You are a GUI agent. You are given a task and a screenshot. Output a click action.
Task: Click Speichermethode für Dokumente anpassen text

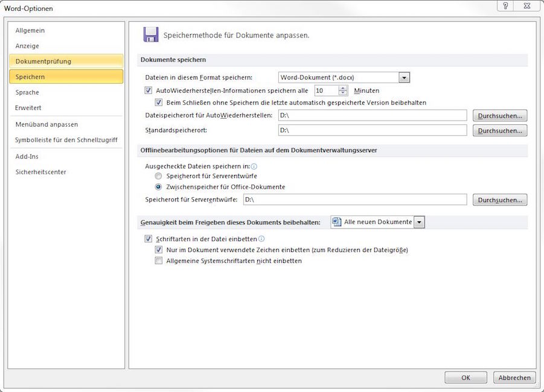tap(236, 35)
